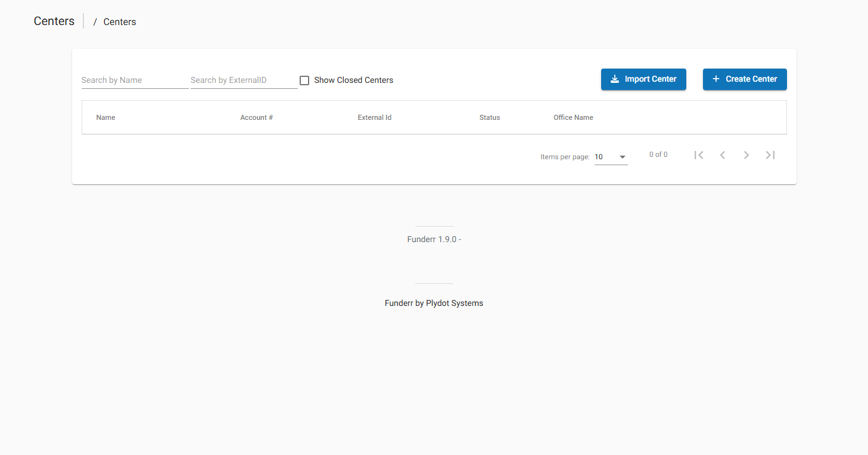Enable the Show Closed Centers checkbox

pos(304,81)
